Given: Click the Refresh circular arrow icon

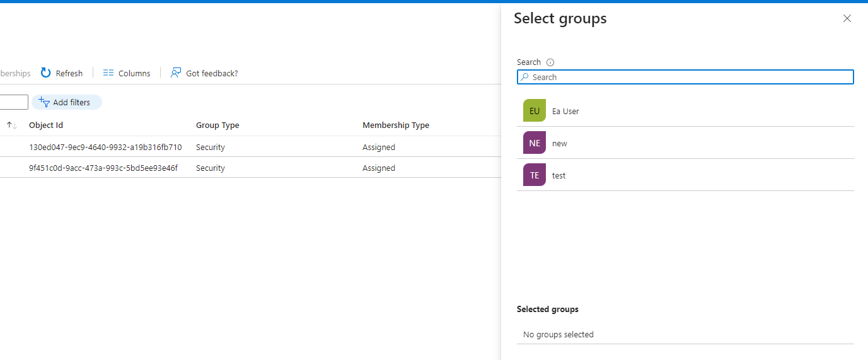Looking at the screenshot, I should pos(46,73).
